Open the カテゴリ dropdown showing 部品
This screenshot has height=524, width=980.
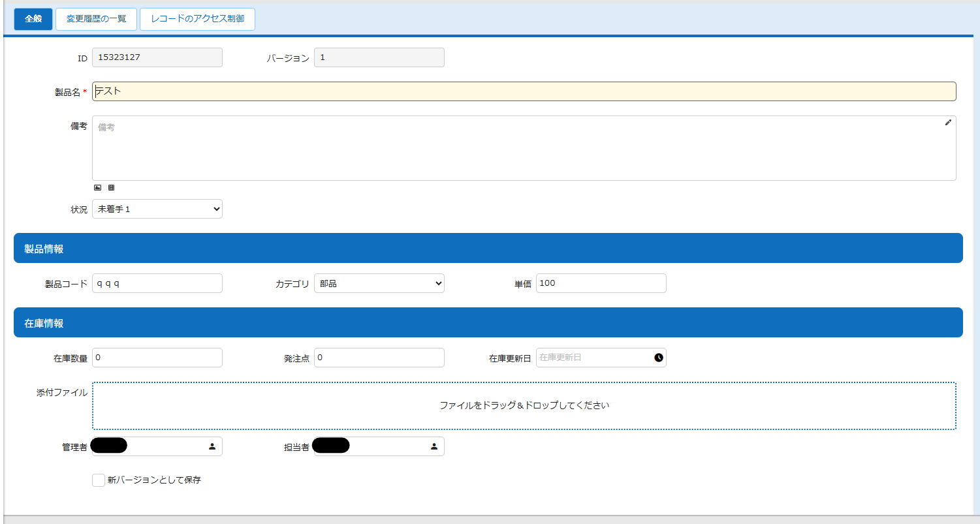tap(379, 283)
